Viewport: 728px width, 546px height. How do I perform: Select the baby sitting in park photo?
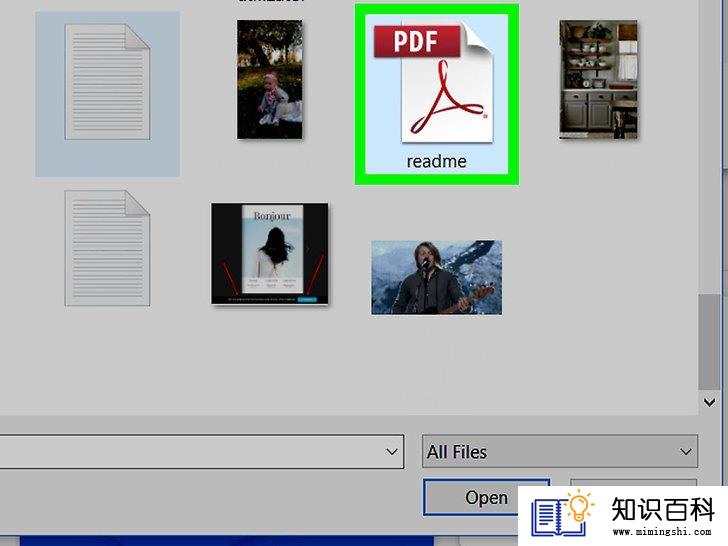(270, 79)
